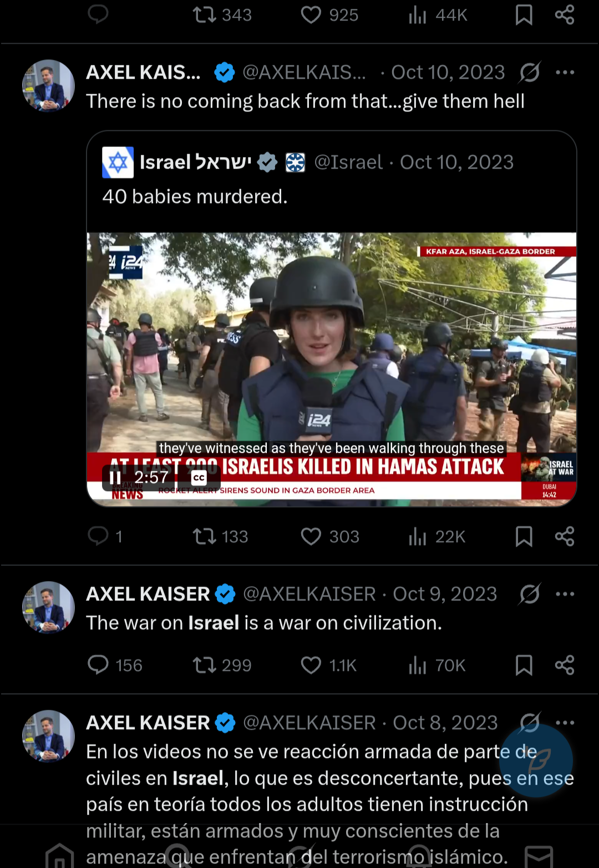Open more options for Oct 10 post

pos(565,72)
